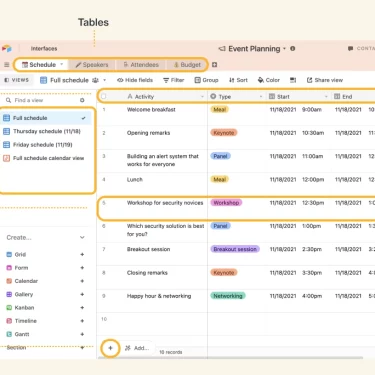Open Full schedule calendar view
Viewport: 375px width, 375px height.
[x=45, y=158]
